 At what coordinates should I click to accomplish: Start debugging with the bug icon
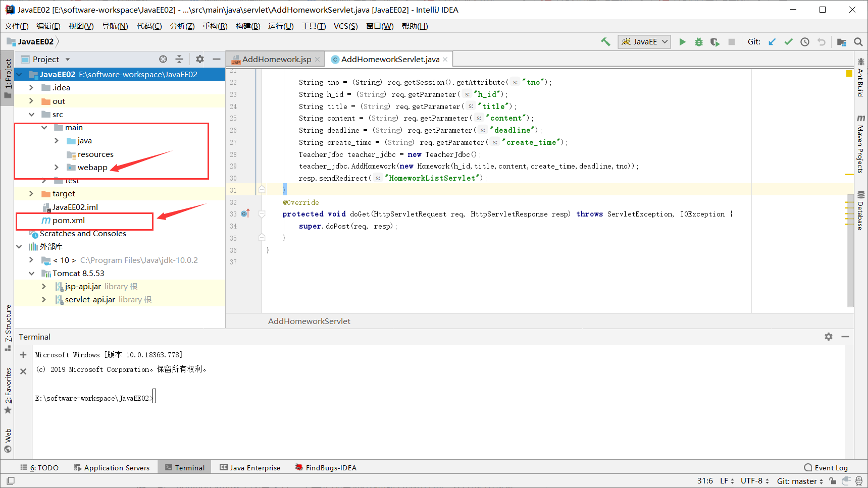[699, 42]
